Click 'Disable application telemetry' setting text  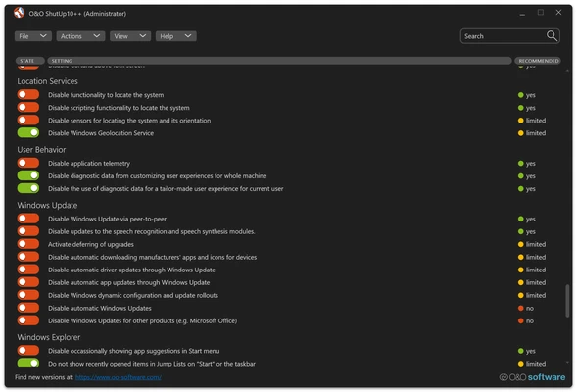(89, 164)
